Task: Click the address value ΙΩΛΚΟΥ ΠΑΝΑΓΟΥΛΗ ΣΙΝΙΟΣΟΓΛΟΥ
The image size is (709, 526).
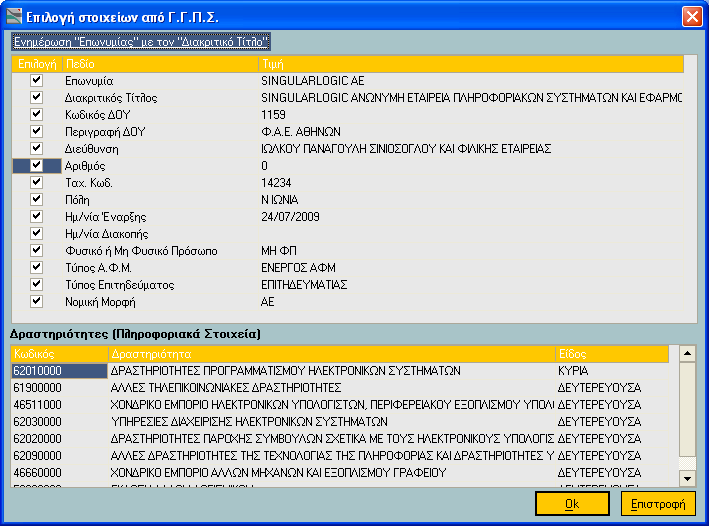Action: tap(406, 149)
